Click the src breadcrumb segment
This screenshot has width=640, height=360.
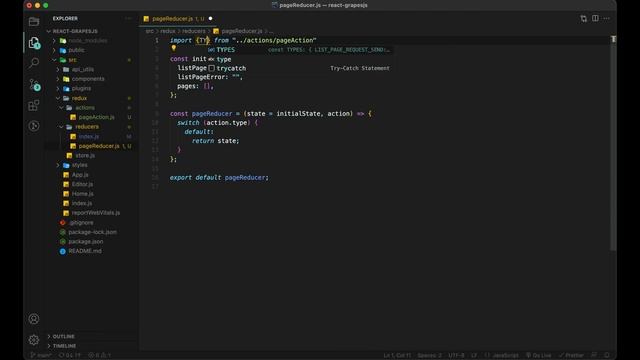coord(150,31)
